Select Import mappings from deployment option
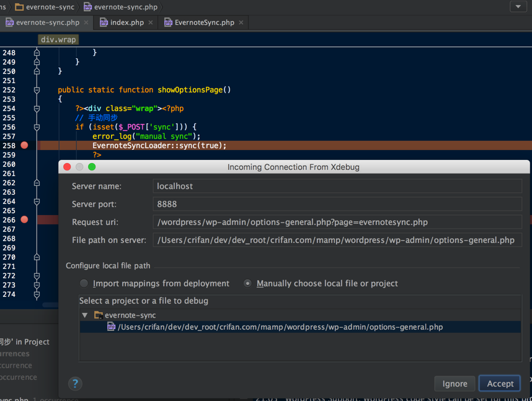 84,283
